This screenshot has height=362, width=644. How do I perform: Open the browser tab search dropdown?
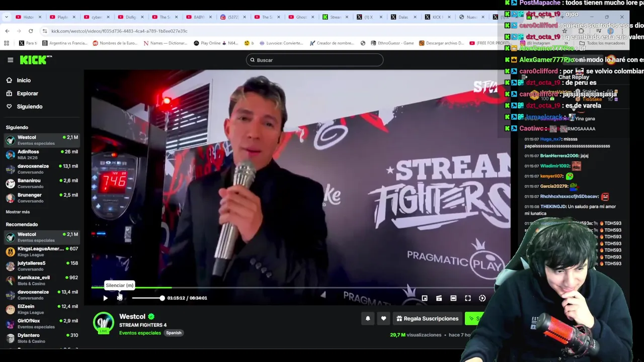[x=7, y=17]
